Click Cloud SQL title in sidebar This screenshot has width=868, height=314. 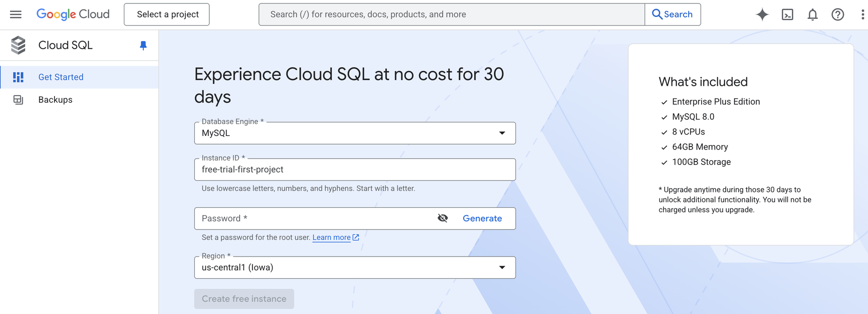[x=66, y=45]
